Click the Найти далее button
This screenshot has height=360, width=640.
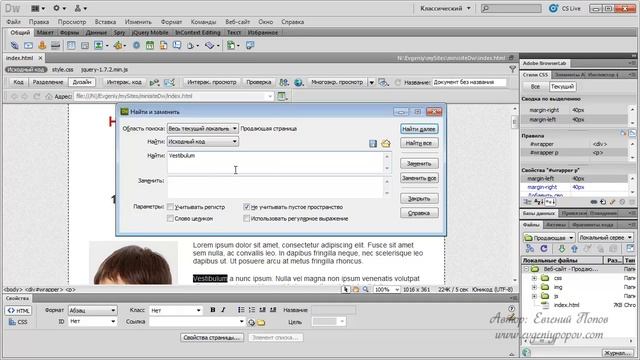point(419,129)
